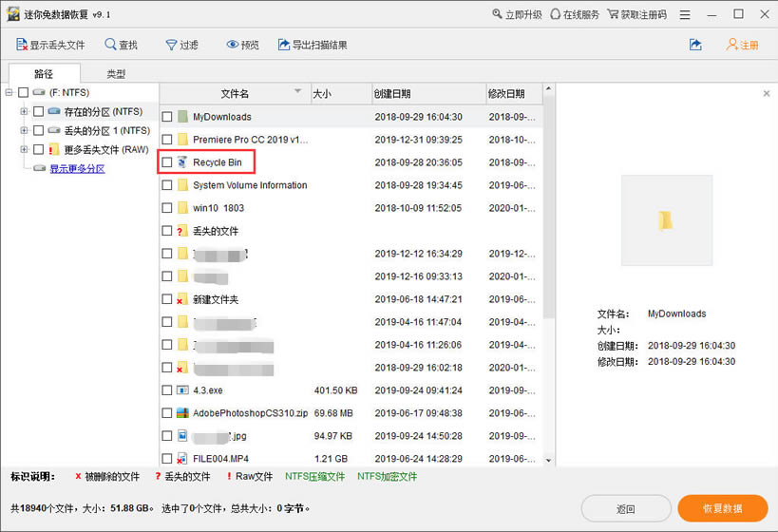Image resolution: width=778 pixels, height=532 pixels.
Task: Tick the Recycle Bin checkbox
Action: point(167,162)
